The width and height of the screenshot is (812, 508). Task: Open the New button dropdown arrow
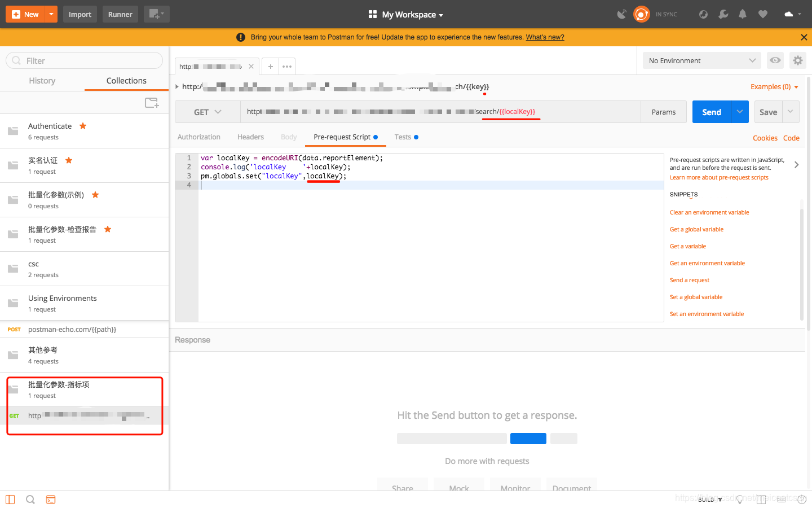point(51,14)
